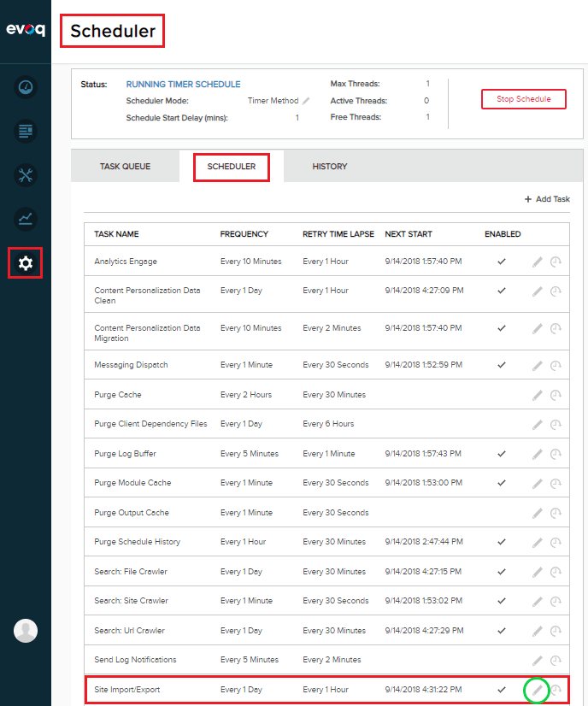The width and height of the screenshot is (588, 706).
Task: Select the Scheduler tab
Action: coord(232,167)
